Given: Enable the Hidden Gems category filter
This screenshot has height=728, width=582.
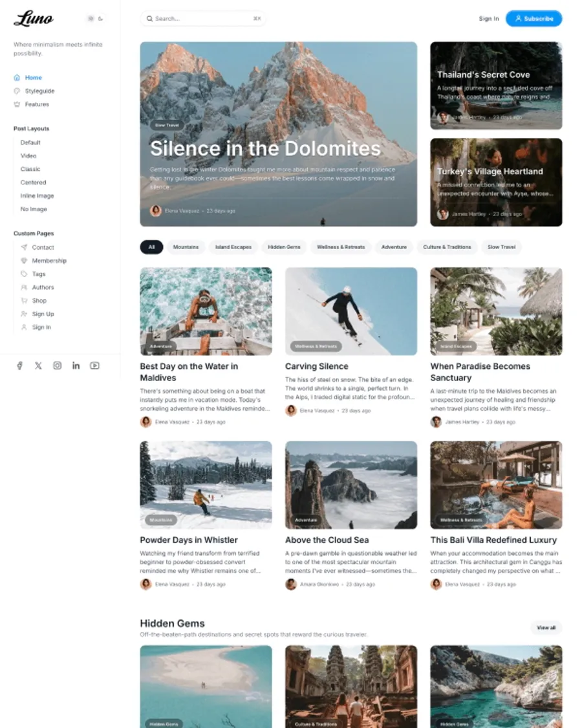Looking at the screenshot, I should click(x=284, y=247).
